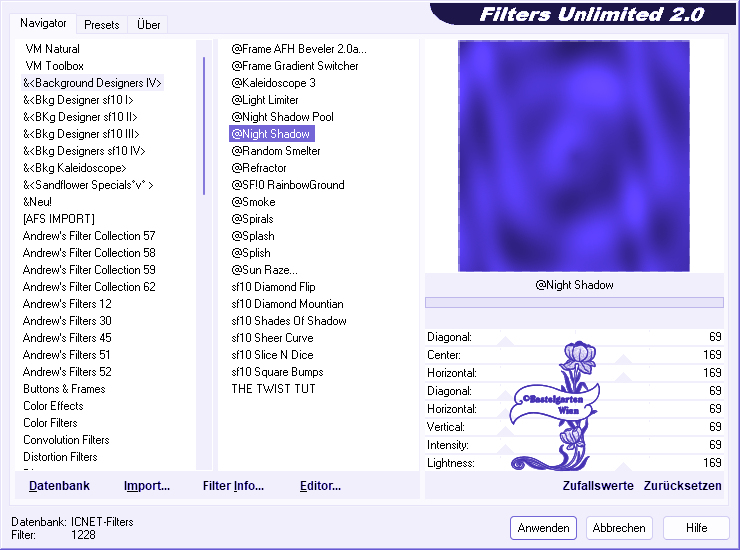Open the Presets tab

(x=101, y=25)
